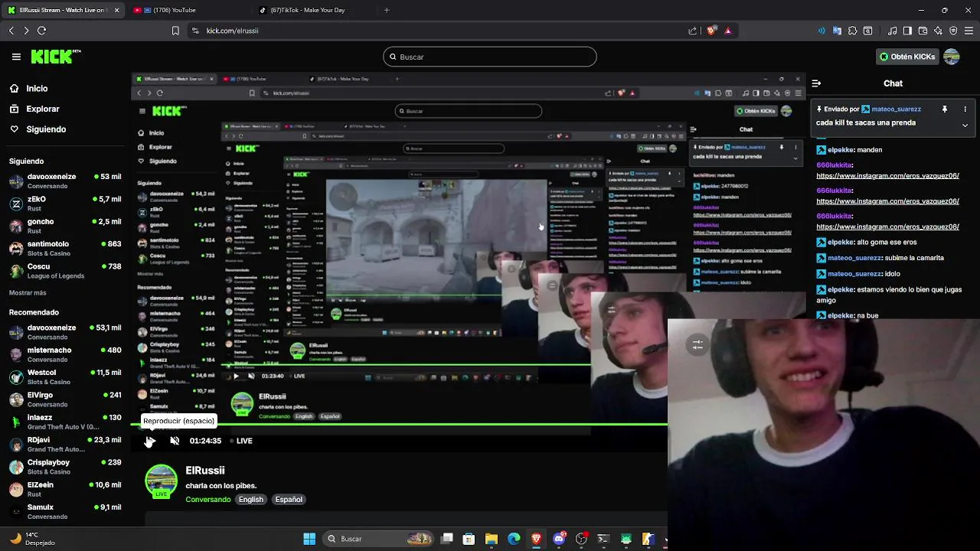
Task: Toggle the browser sidebar panel
Action: click(907, 31)
